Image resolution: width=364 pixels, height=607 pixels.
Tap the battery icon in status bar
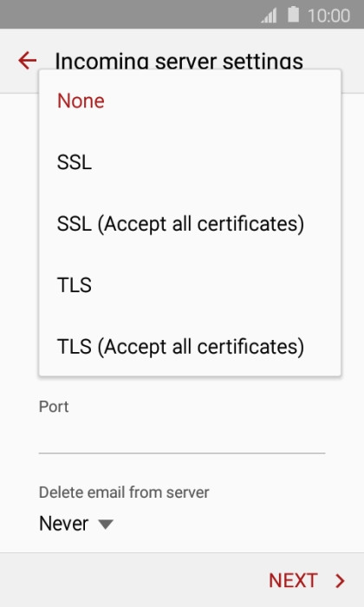(294, 15)
